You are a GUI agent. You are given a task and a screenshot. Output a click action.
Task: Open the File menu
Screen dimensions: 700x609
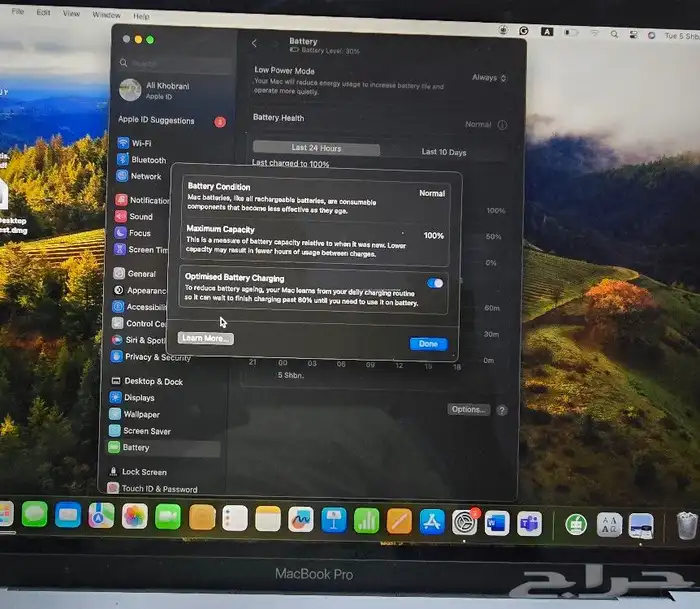(x=18, y=12)
